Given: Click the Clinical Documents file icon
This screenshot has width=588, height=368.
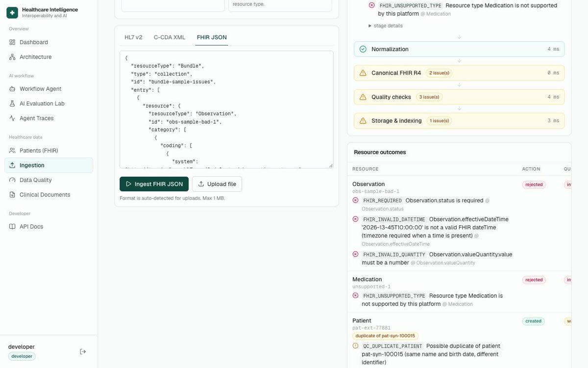Looking at the screenshot, I should [12, 195].
